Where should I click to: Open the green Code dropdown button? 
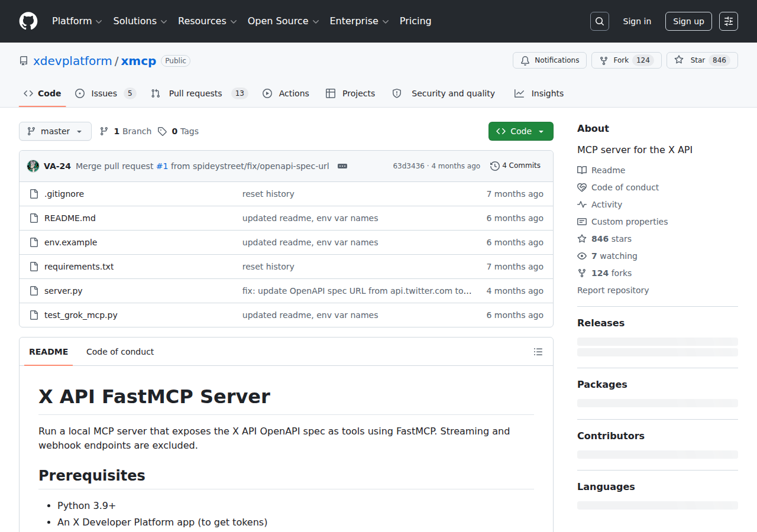tap(521, 131)
